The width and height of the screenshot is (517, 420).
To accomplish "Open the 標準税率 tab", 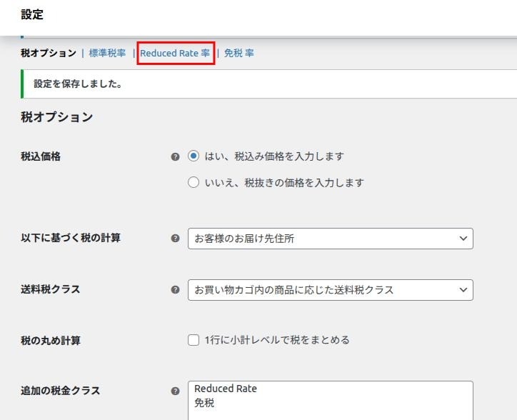I will [107, 53].
